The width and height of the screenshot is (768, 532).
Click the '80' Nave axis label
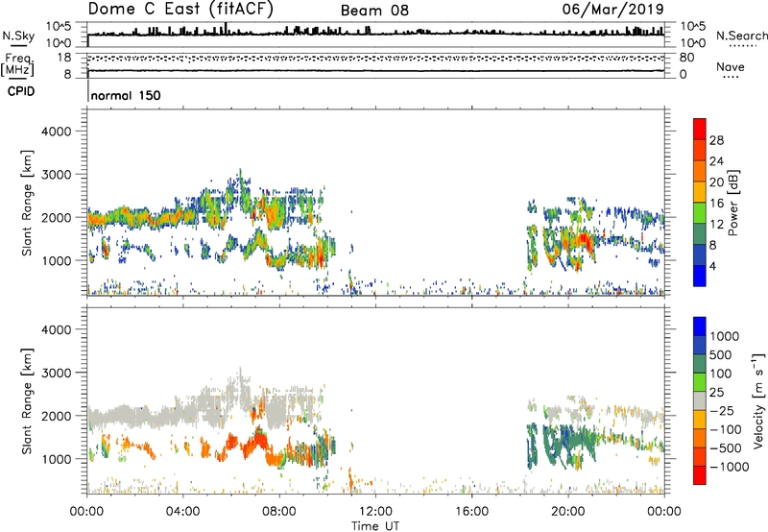click(687, 58)
